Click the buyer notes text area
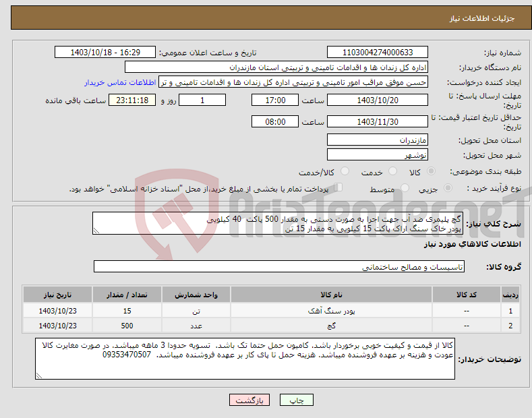Viewport: 532px width, 418px height. (245, 359)
